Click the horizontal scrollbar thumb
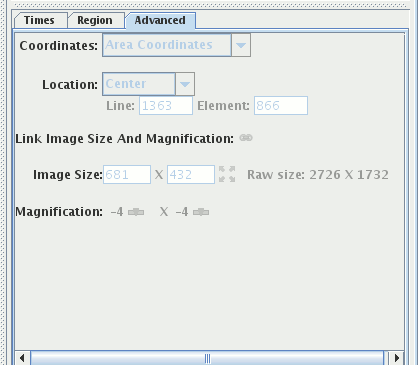Image resolution: width=418 pixels, height=365 pixels. [207, 358]
